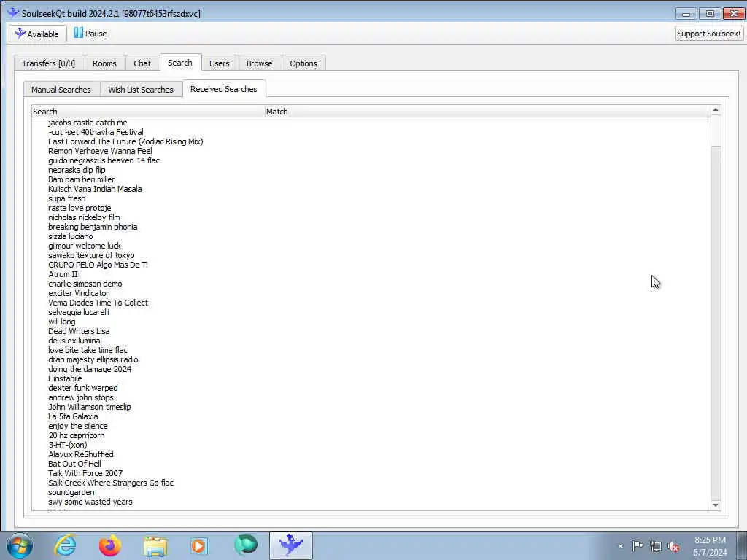Go to the Users tab
Image resolution: width=747 pixels, height=560 pixels.
219,63
